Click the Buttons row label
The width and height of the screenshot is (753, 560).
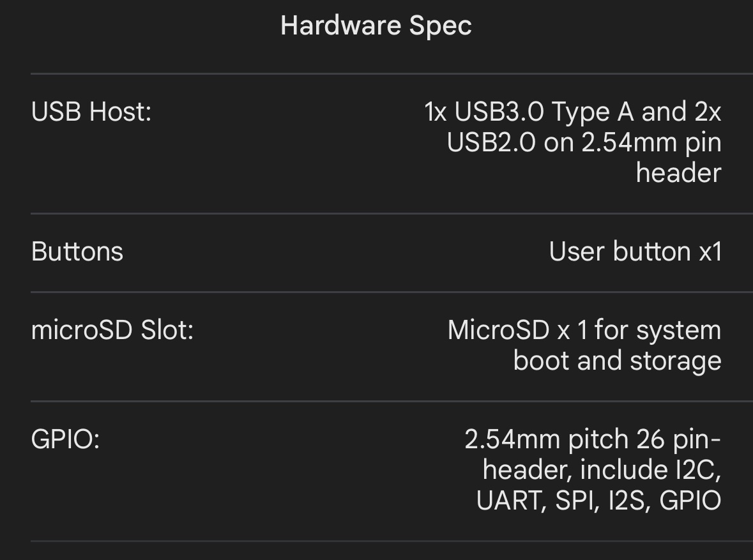[x=77, y=251]
